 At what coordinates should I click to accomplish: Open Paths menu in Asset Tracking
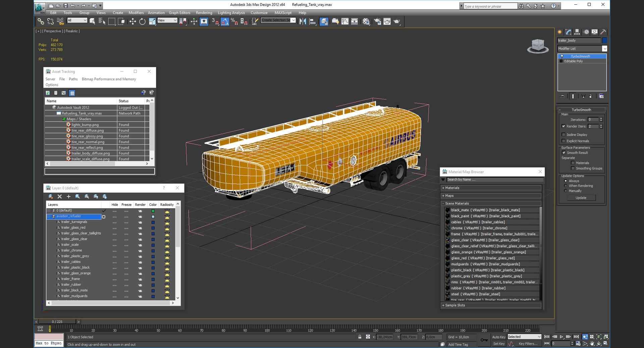tap(73, 79)
